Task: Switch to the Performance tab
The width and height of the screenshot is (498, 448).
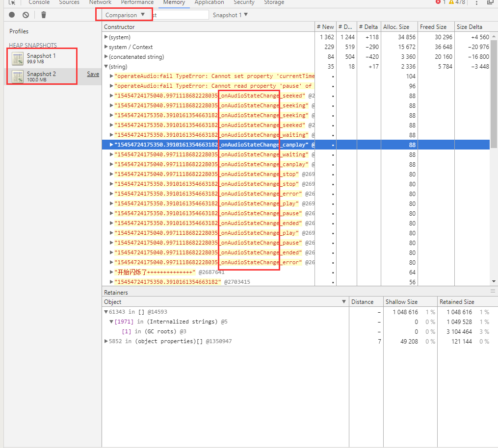Action: click(137, 2)
